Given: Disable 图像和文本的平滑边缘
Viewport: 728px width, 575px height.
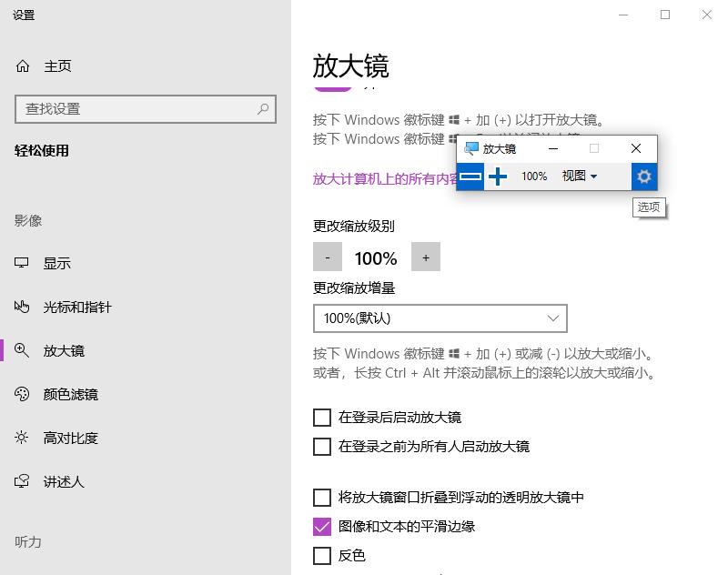Looking at the screenshot, I should coord(322,527).
